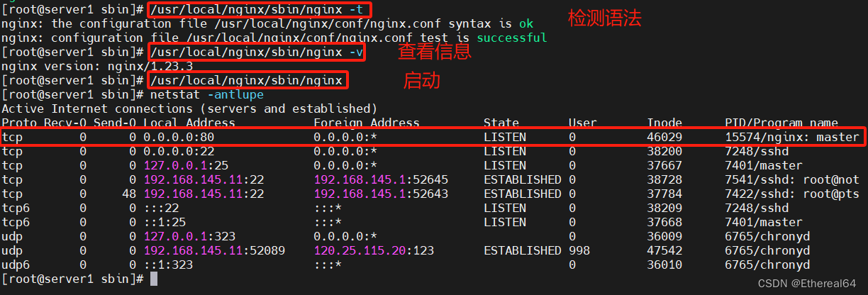Click the 'Local Address' column header
Screen dimensions: 868x295
click(189, 123)
